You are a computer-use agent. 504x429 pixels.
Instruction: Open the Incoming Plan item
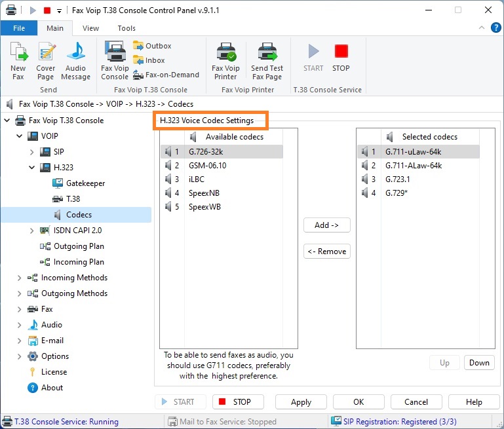pos(72,262)
